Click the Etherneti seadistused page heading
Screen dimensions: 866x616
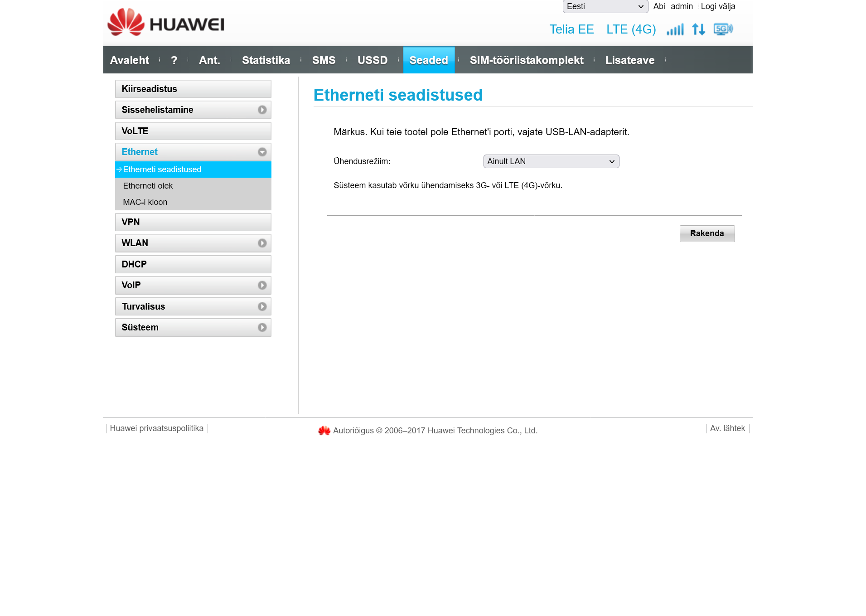(398, 95)
